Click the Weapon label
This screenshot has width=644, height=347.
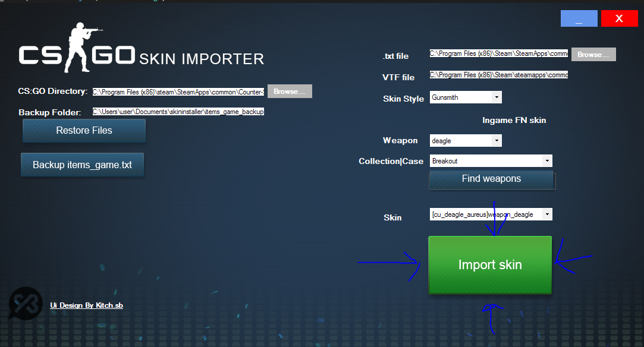point(400,140)
